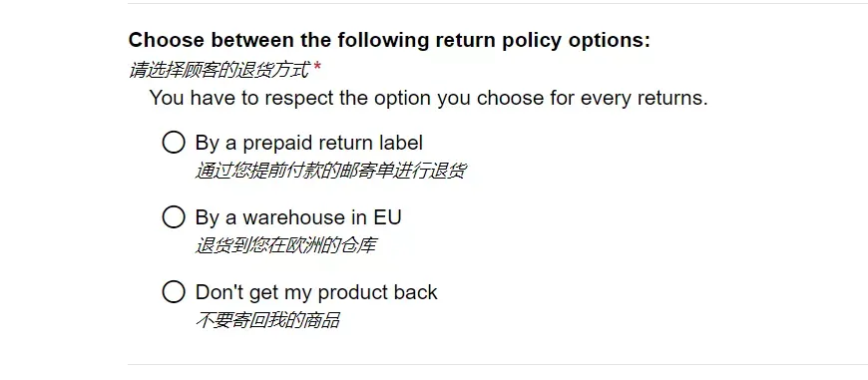Click the horizontal divider below the options
868x380 pixels.
(x=498, y=364)
